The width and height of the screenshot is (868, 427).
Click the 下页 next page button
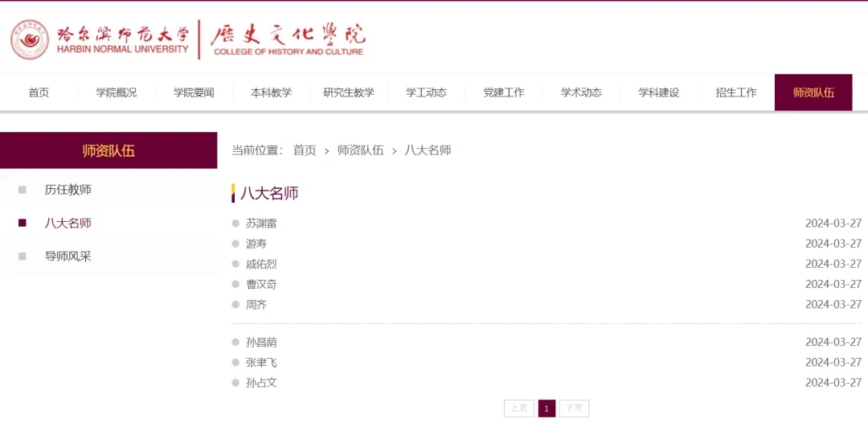[x=574, y=409]
